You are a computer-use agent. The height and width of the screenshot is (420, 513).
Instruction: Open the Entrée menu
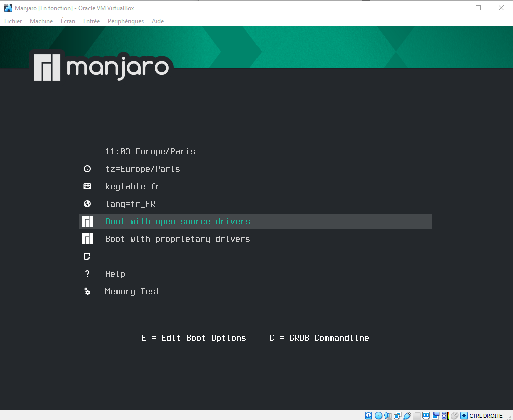point(91,21)
